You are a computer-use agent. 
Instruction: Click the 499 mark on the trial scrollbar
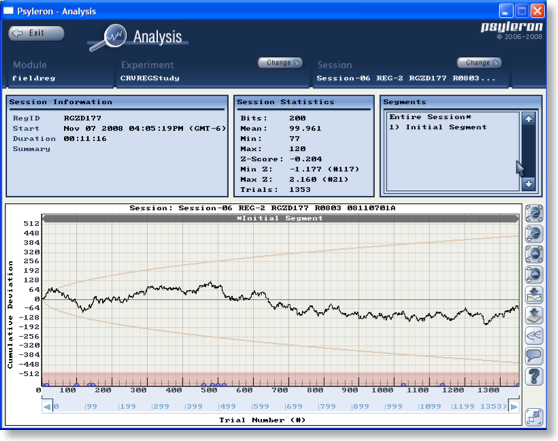tap(226, 406)
